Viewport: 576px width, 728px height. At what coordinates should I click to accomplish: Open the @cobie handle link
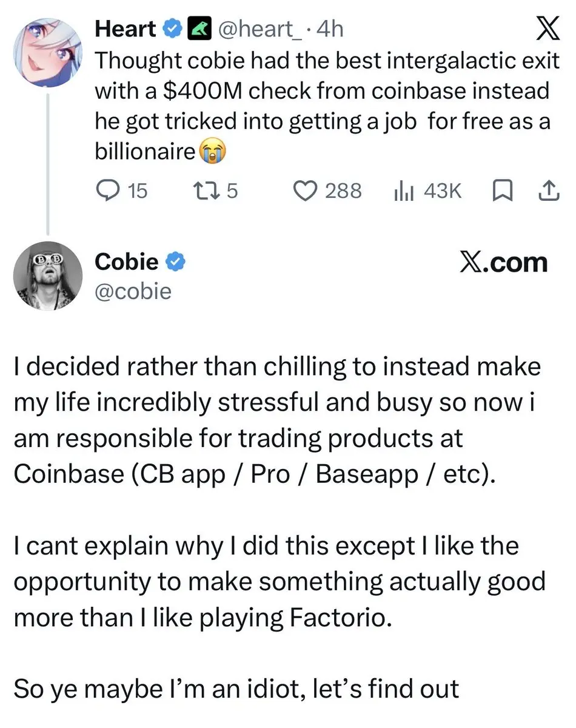[133, 292]
